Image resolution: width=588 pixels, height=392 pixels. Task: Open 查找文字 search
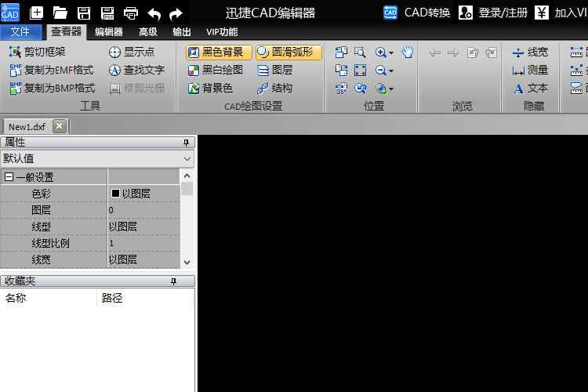click(136, 70)
